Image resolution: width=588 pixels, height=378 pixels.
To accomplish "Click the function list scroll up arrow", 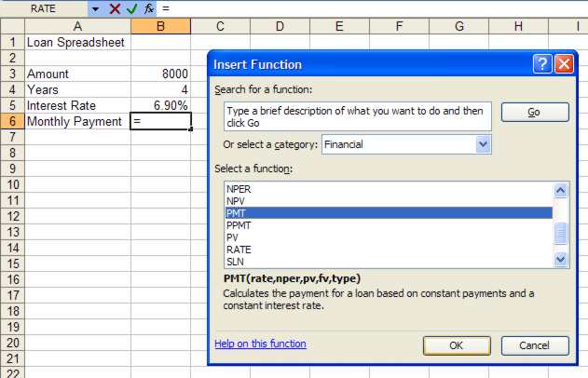I will [x=561, y=190].
